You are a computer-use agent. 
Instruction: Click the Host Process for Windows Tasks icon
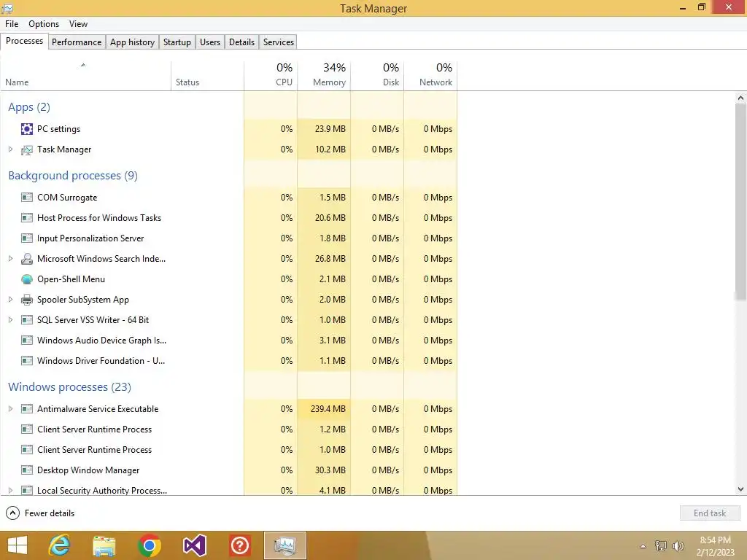click(27, 217)
